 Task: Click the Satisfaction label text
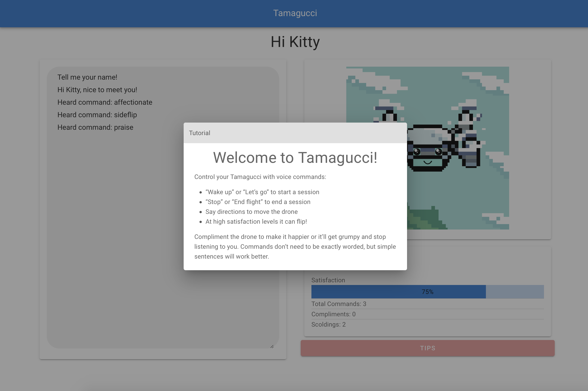[328, 280]
